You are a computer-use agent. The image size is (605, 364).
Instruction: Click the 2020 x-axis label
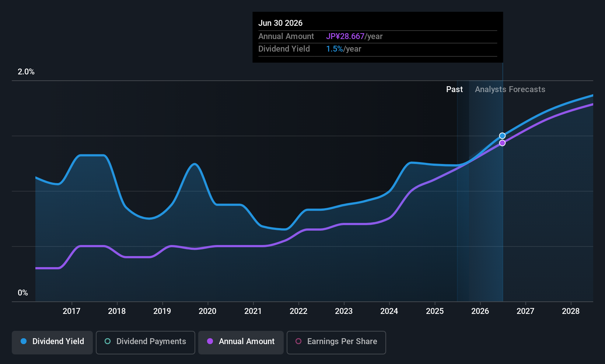coord(207,311)
